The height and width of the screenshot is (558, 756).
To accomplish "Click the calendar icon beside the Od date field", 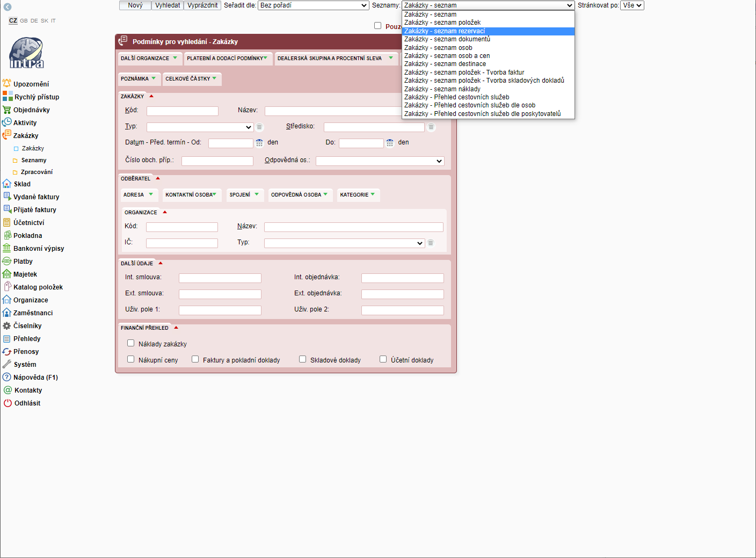I will click(259, 143).
